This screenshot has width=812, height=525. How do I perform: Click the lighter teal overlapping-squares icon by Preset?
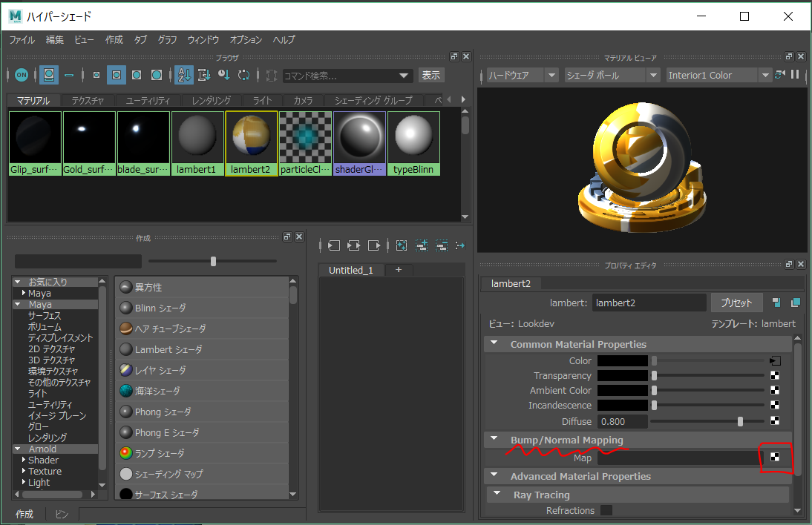[796, 303]
